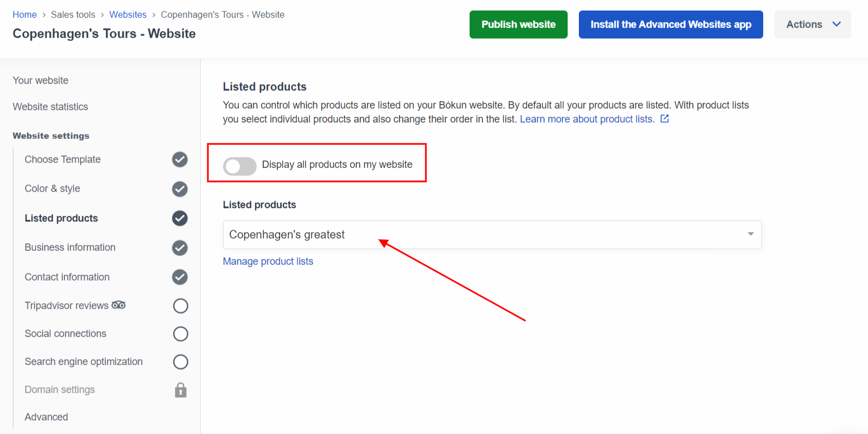Viewport: 868px width, 434px height.
Task: Click the Tripadvisor owl logo icon
Action: [118, 305]
